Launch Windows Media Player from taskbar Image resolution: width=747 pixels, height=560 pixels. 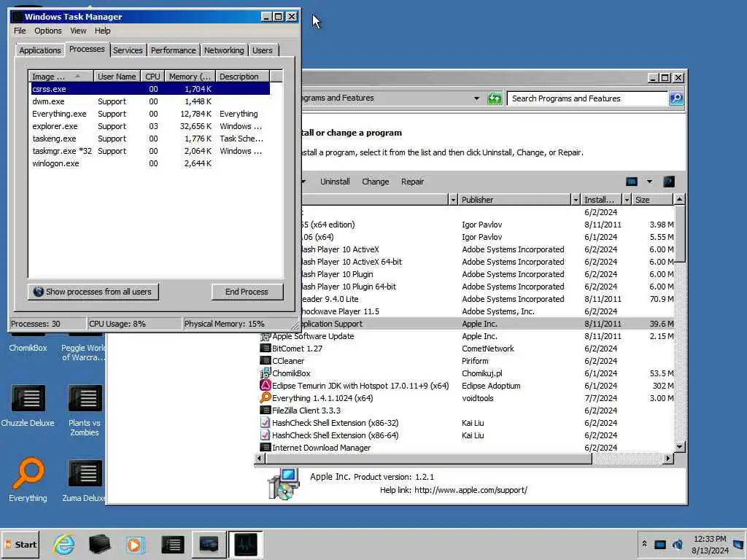135,544
